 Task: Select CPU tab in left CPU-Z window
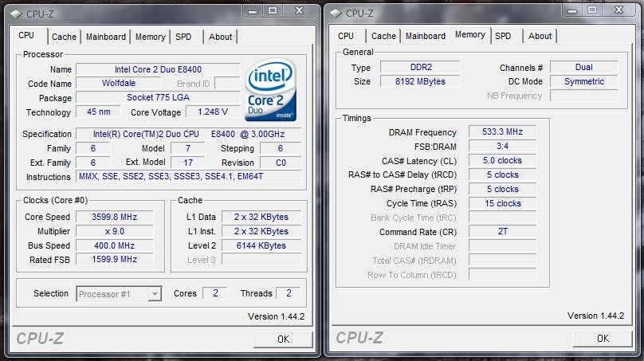tap(26, 35)
